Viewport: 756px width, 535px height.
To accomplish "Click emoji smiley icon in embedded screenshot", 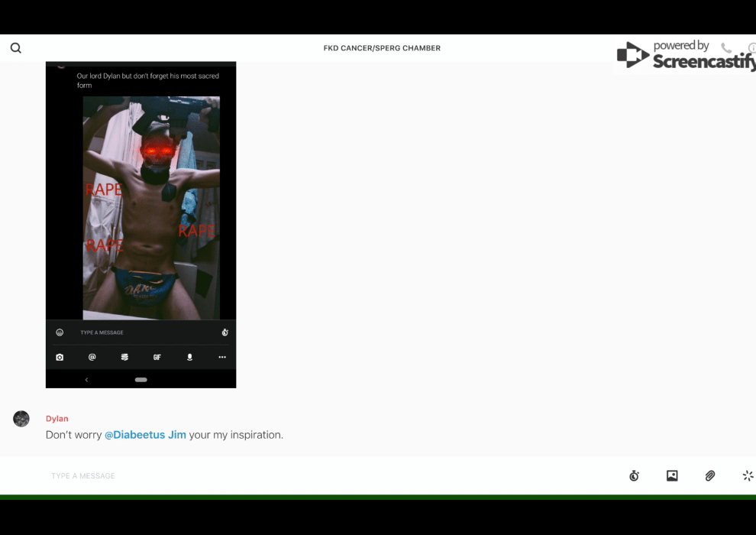I will [x=60, y=332].
